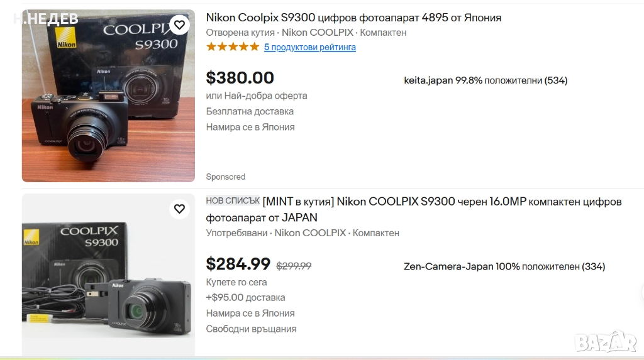View seller keita.japan feedback
The image size is (644, 360).
[486, 80]
